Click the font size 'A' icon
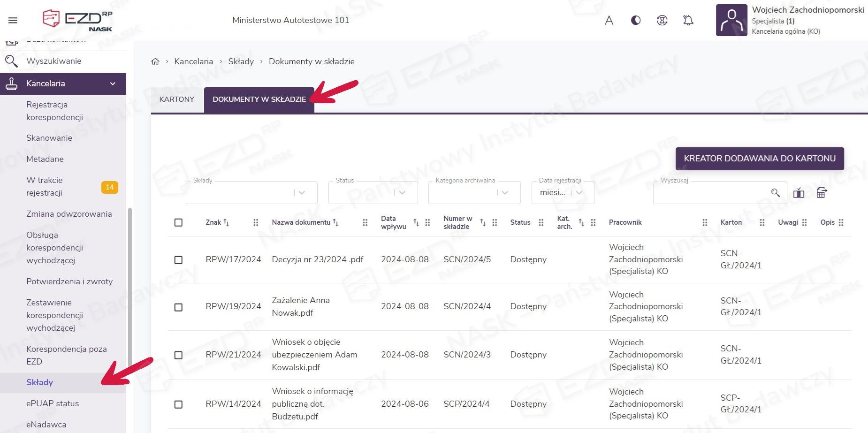The image size is (868, 433). (x=609, y=20)
